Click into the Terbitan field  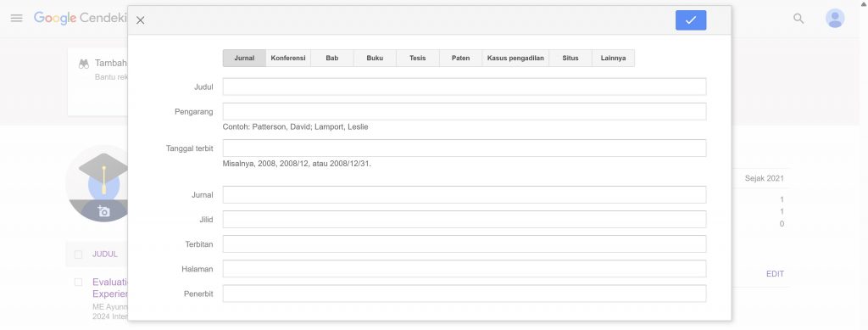[465, 244]
